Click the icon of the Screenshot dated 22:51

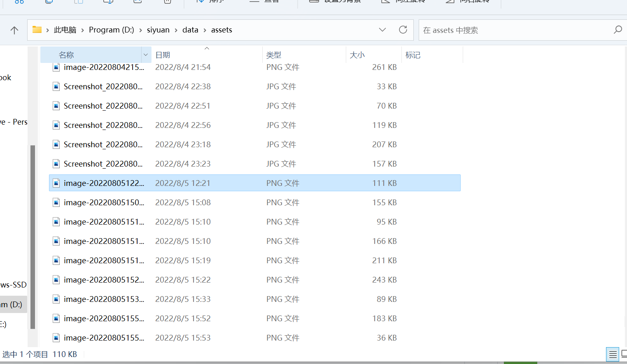click(56, 106)
